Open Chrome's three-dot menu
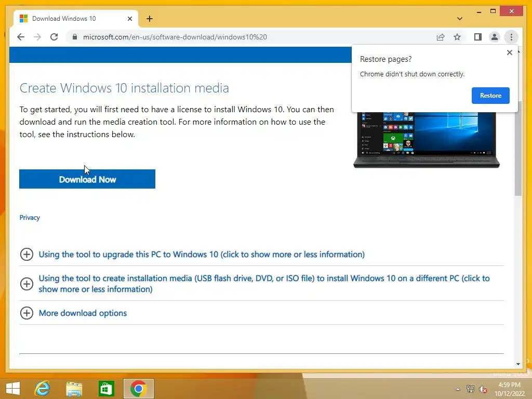 (511, 37)
